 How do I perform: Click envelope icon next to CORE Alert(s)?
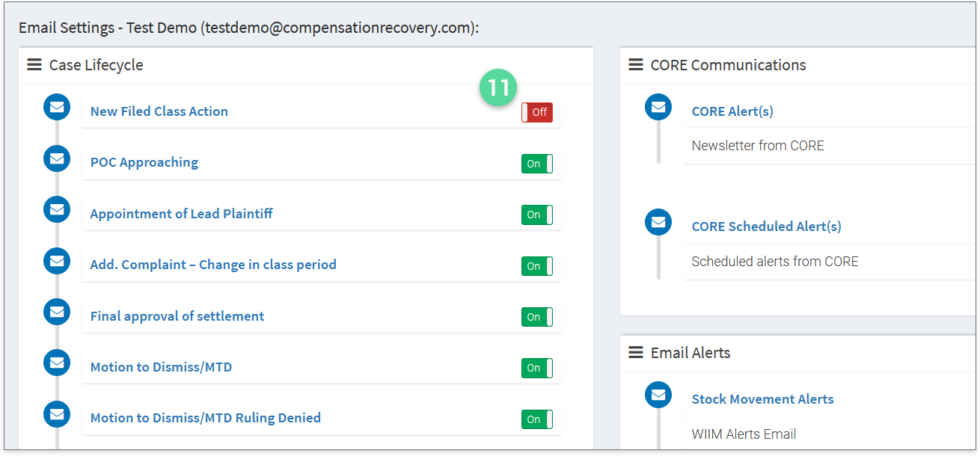point(658,108)
